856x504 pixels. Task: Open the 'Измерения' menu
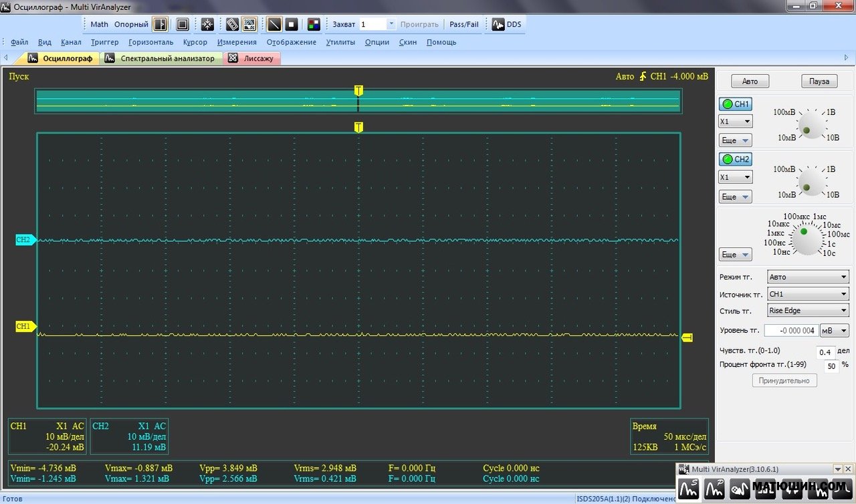click(237, 42)
